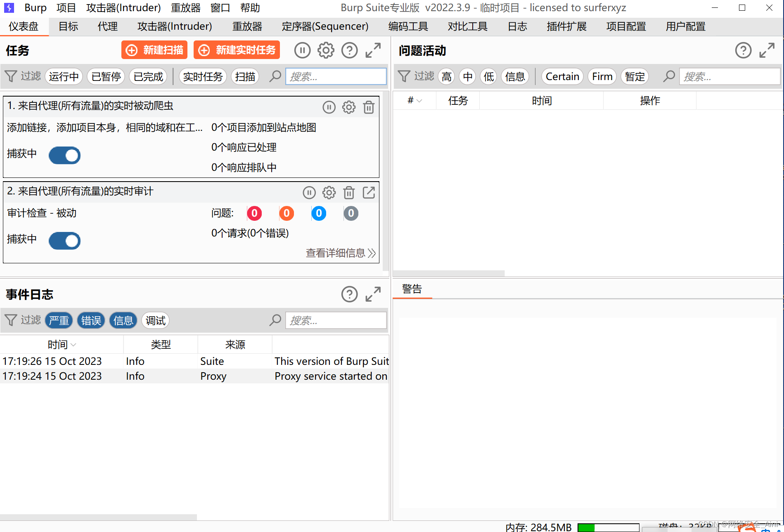Screen dimensions: 784x532
Task: Open the 项目 menu in menu bar
Action: [66, 8]
